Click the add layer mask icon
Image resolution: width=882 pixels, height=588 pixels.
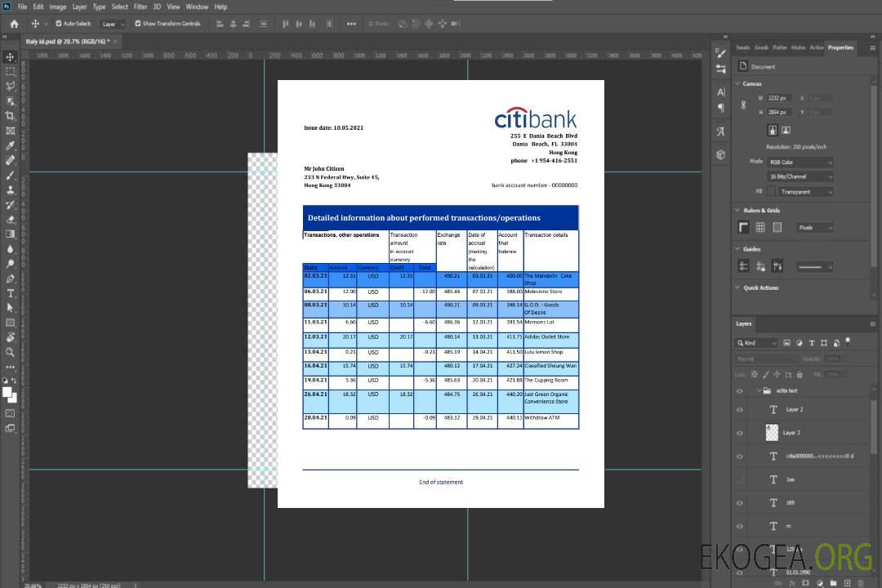(805, 583)
